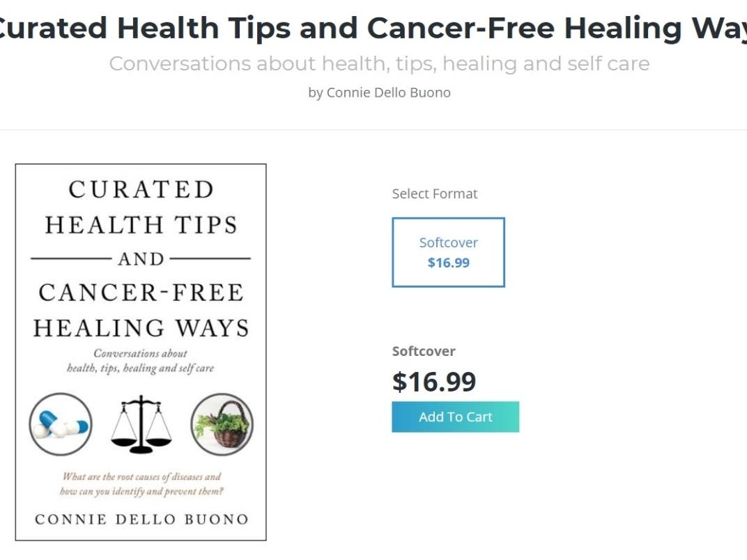Screen dimensions: 747x560
Task: Click the "root causes of diseases" cover tagline
Action: pos(141,477)
